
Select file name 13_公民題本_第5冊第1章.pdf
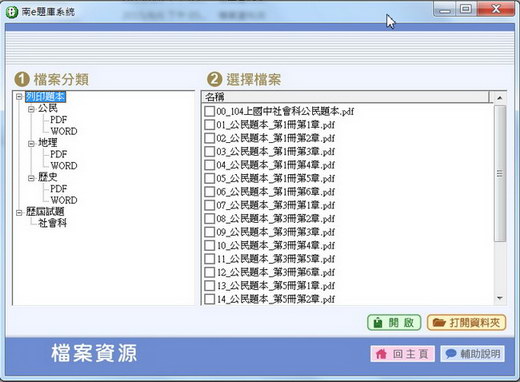pyautogui.click(x=276, y=285)
